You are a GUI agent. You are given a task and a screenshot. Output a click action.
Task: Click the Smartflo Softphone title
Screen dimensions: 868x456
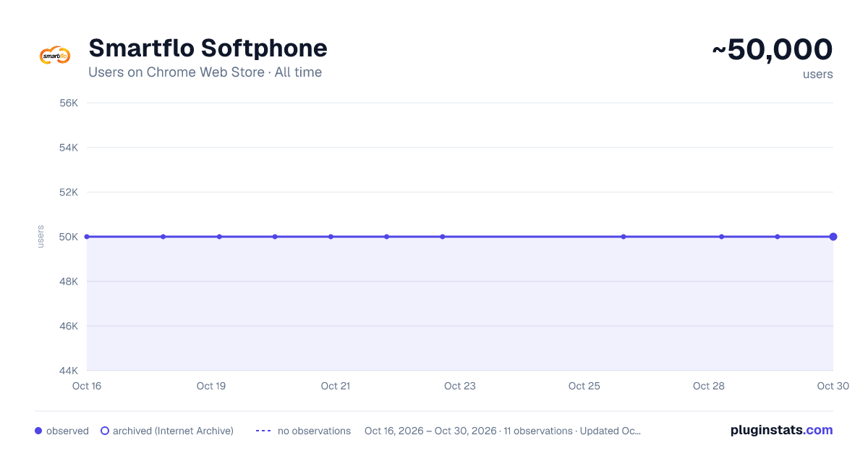(x=208, y=48)
